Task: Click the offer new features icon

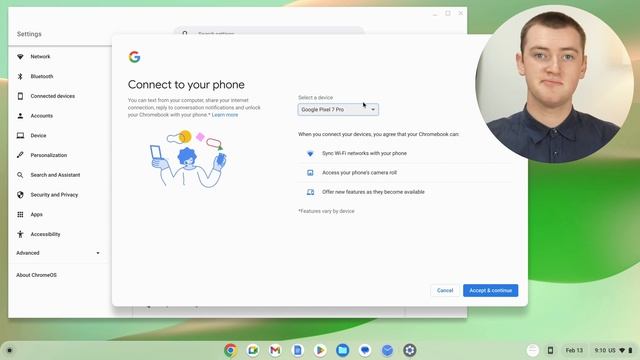Action: click(x=310, y=192)
